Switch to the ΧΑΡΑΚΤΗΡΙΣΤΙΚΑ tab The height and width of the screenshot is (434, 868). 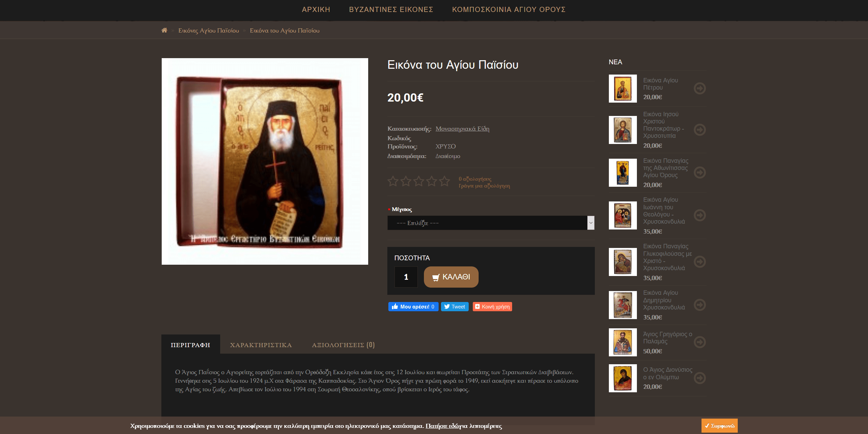pyautogui.click(x=261, y=345)
